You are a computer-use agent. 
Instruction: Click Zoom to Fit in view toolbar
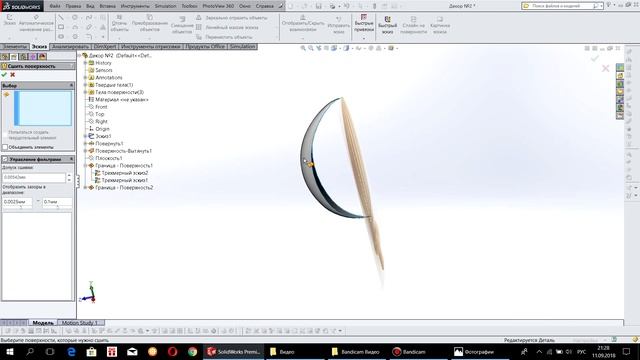pos(303,48)
